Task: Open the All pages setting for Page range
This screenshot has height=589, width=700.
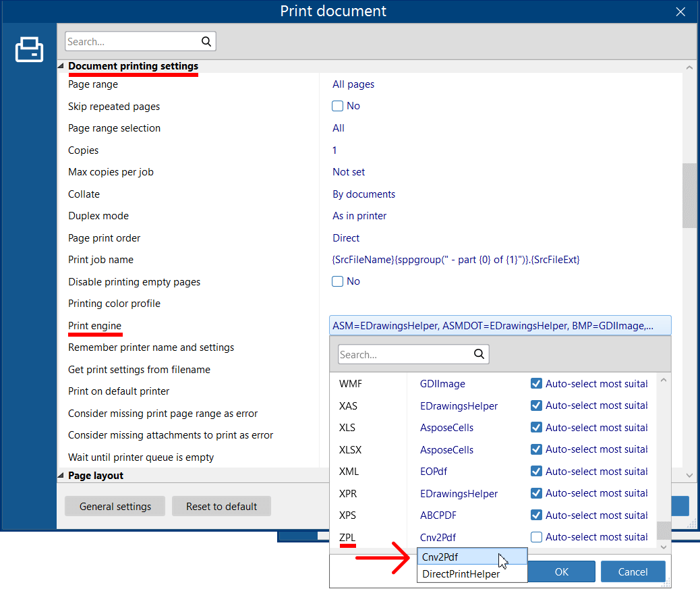Action: point(353,84)
